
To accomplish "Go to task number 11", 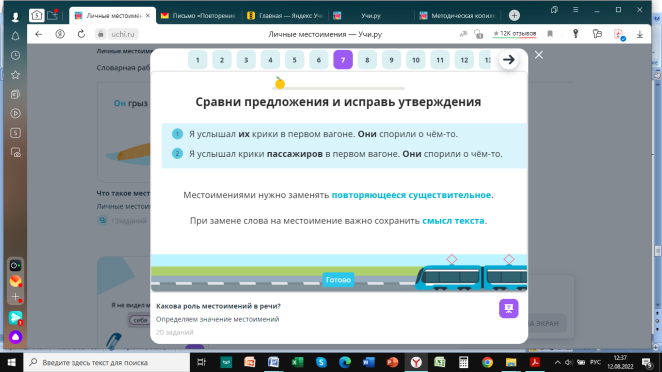I will pyautogui.click(x=440, y=60).
